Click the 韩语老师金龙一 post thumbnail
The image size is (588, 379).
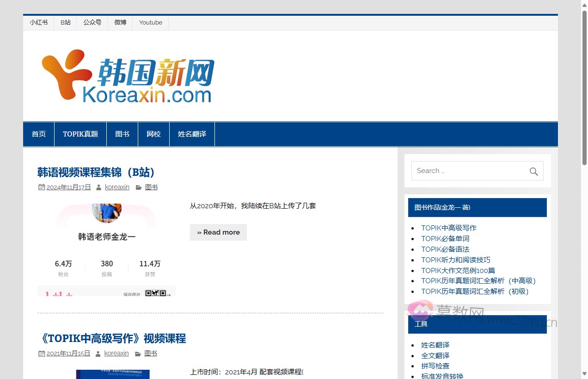coord(107,249)
